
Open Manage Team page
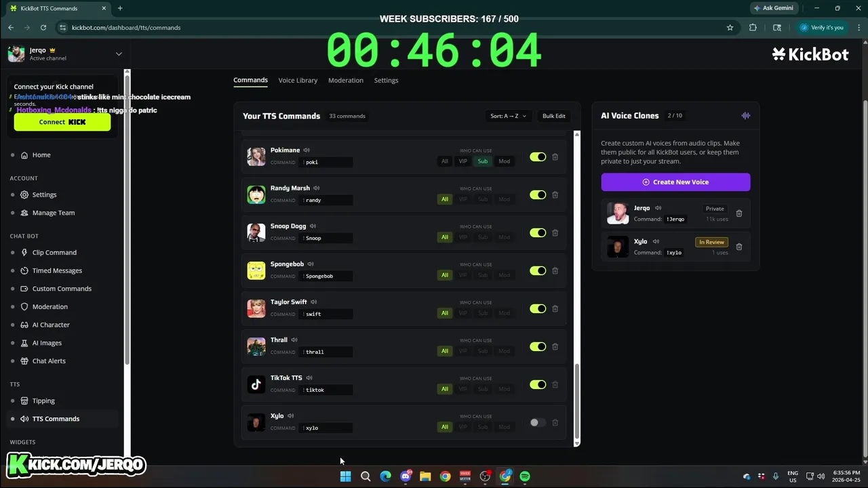(x=54, y=213)
